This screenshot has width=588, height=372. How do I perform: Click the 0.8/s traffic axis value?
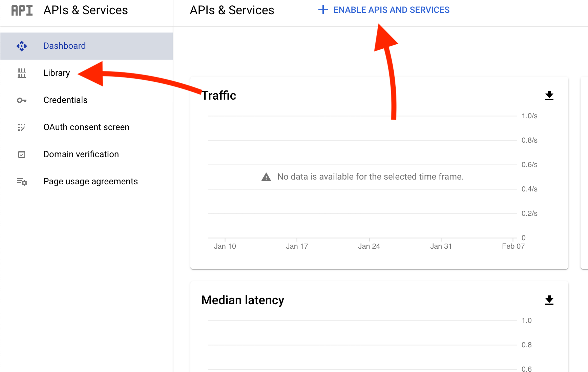coord(529,140)
